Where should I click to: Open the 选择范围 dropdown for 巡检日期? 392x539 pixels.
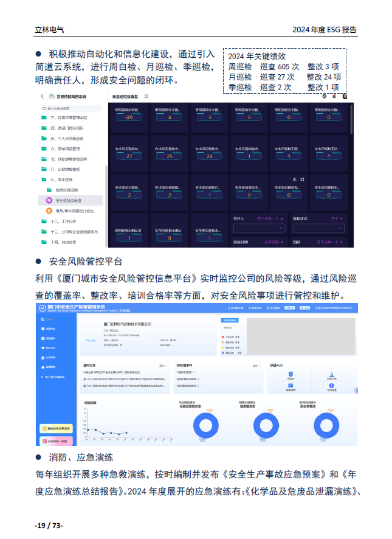pyautogui.click(x=274, y=242)
